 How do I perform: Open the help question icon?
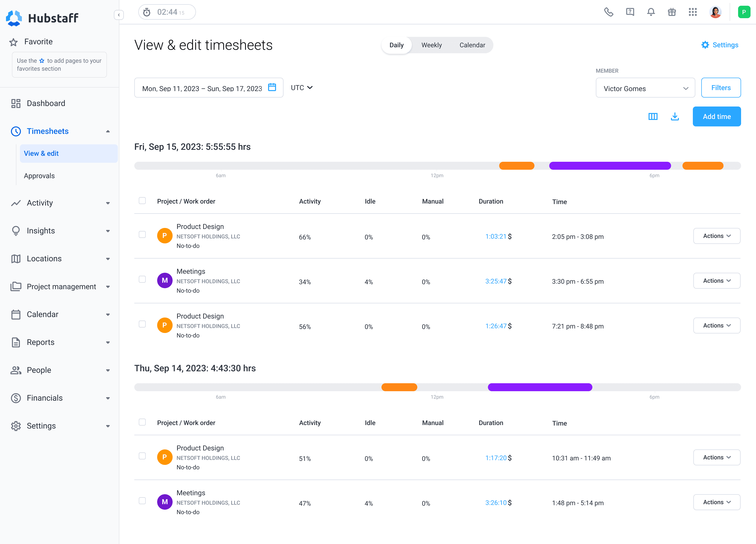point(630,12)
